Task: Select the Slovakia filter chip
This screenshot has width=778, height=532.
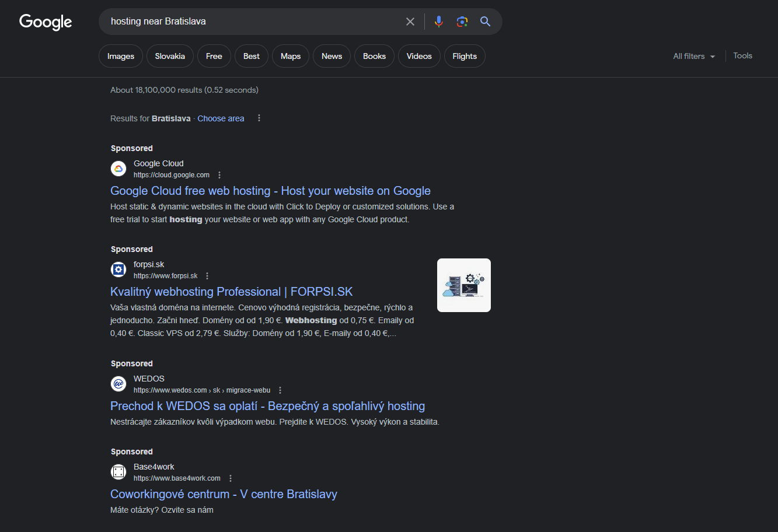Action: coord(170,56)
